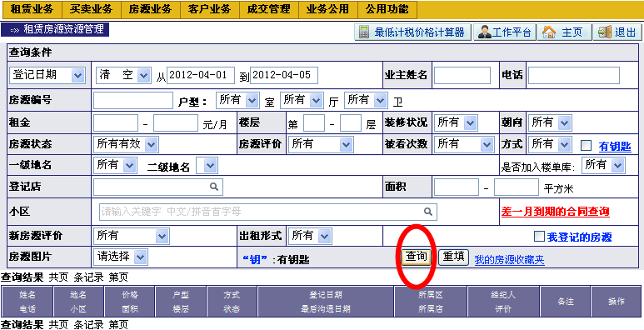Open the 室 room count dropdown
This screenshot has width=644, height=330.
point(237,100)
